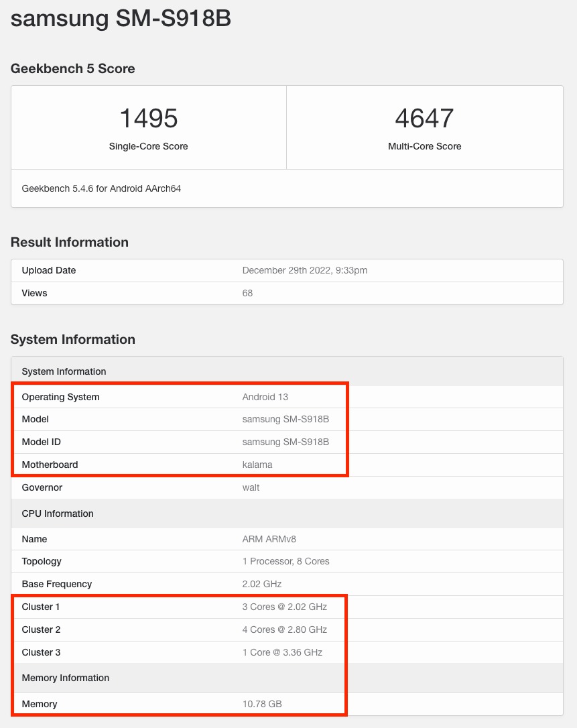
Task: Click Geekbench 5.4.6 for Android AArch64 text
Action: tap(101, 188)
